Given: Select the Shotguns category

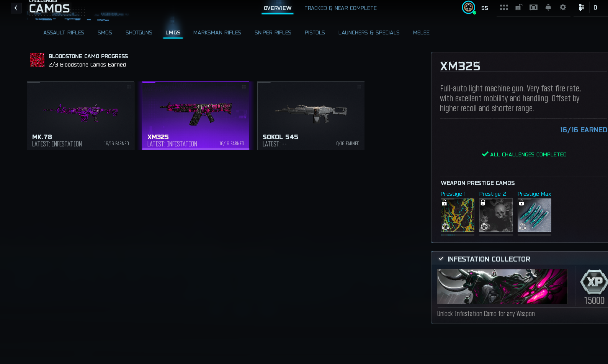Looking at the screenshot, I should pos(139,32).
